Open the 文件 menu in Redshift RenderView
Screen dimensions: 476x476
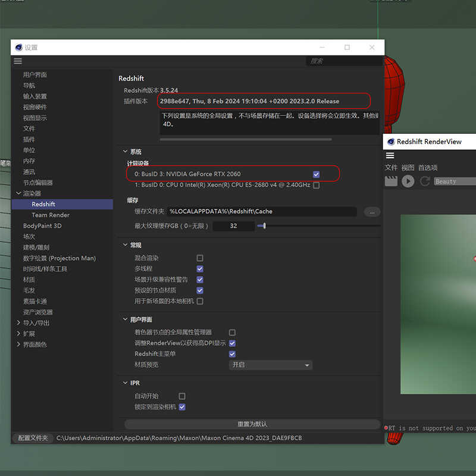(x=392, y=167)
